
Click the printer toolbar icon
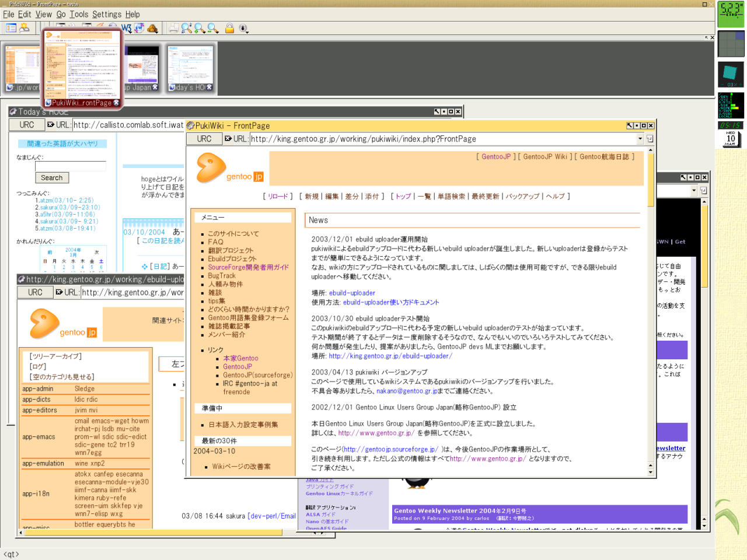(174, 27)
